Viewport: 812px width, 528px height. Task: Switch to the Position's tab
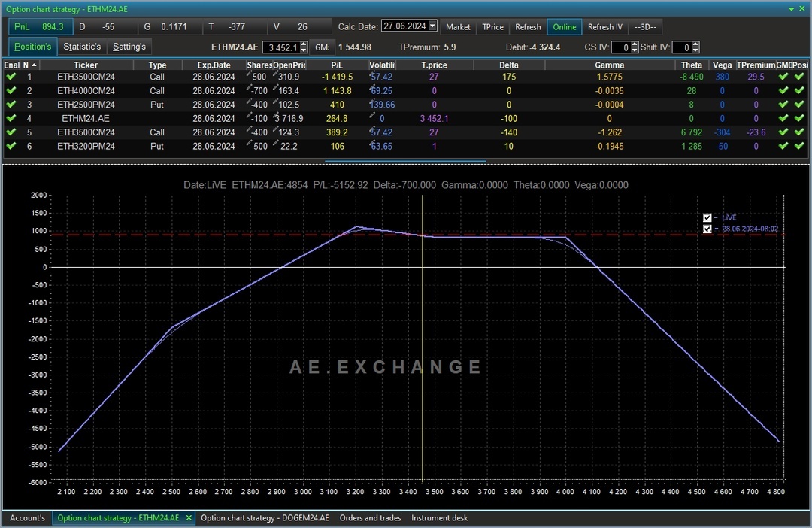(32, 47)
